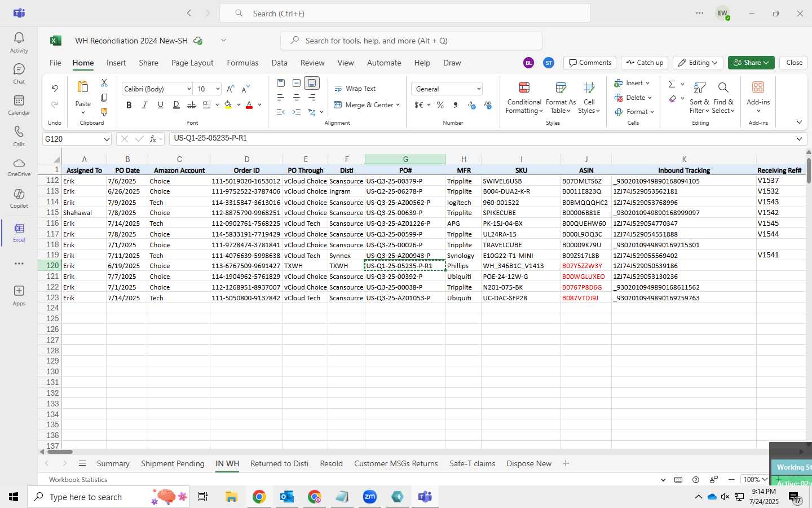Viewport: 812px width, 508px height.
Task: Open Calendar in Teams sidebar
Action: coord(19,104)
